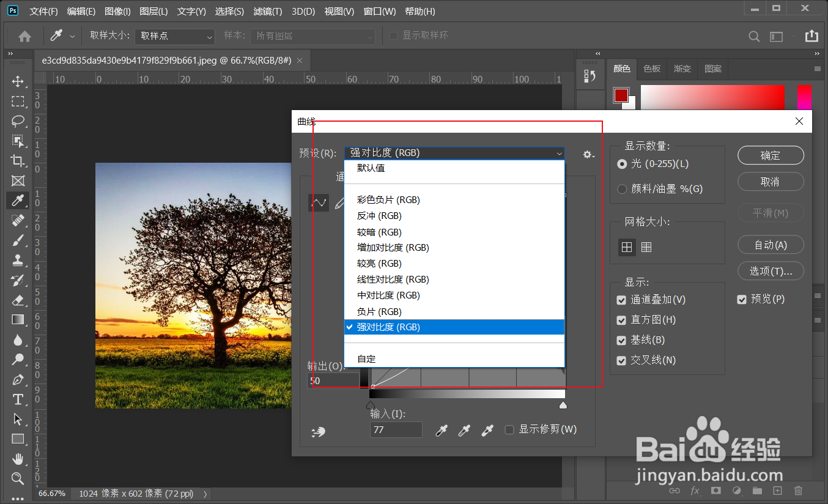Select the Gradient tool

click(18, 319)
